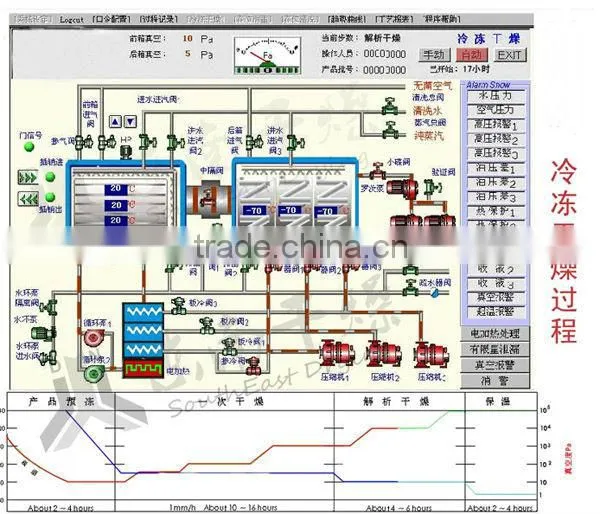Click the 中隔阀 middle isolation valve
Viewport: 600px width, 514px height.
click(x=209, y=198)
